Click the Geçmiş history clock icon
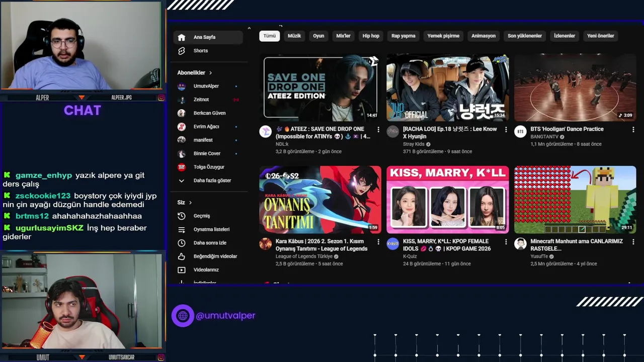The image size is (644, 362). (x=182, y=216)
